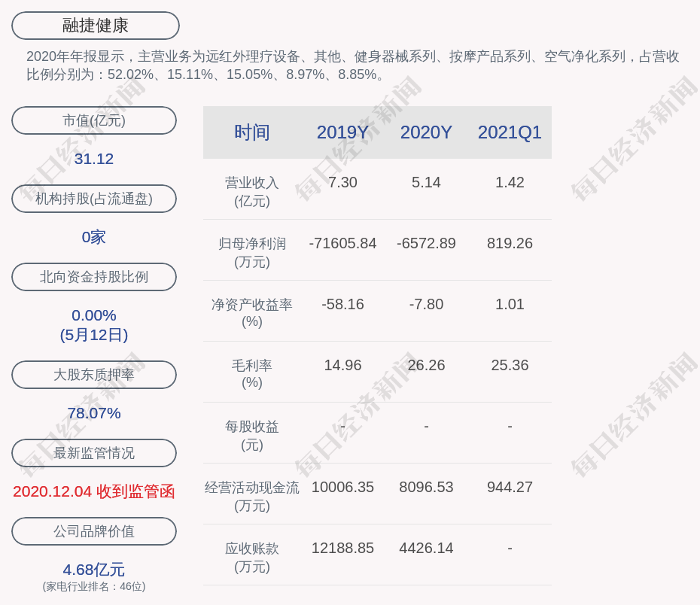Click the 2020Y revenue value 5.14
The image size is (700, 605).
[x=426, y=183]
